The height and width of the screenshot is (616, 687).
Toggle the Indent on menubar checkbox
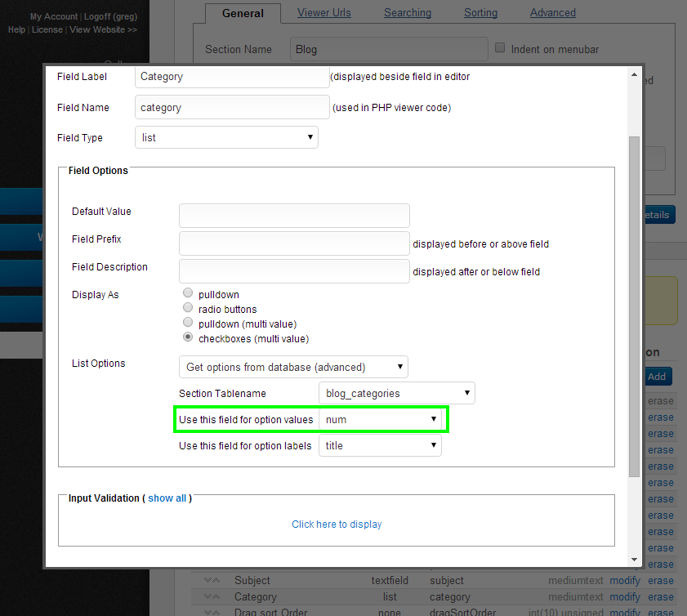(x=500, y=48)
